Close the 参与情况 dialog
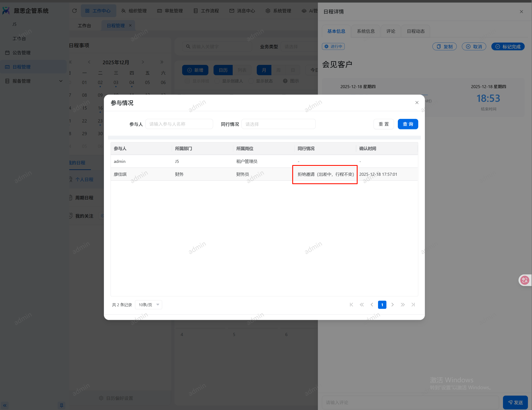Screen dimensions: 532x410 click(417, 102)
